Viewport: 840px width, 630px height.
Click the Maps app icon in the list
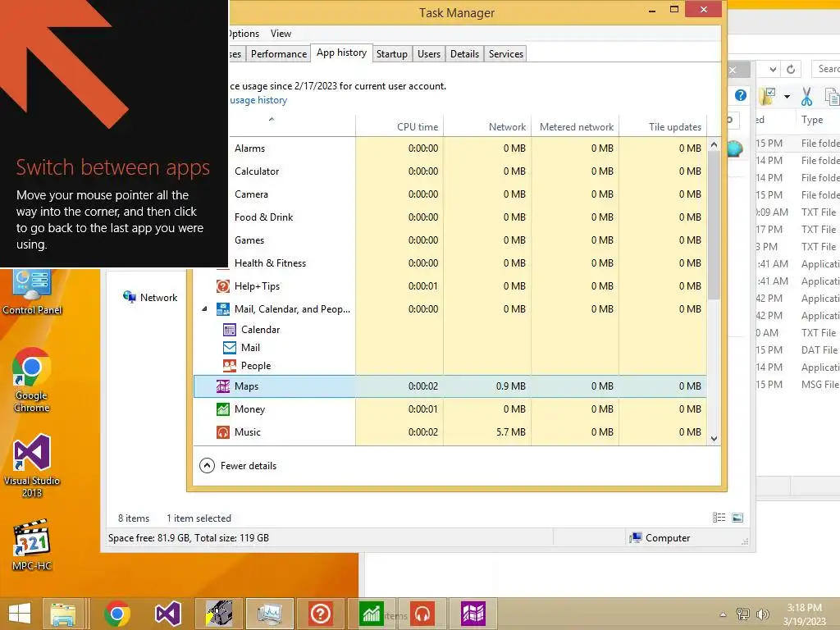tap(223, 386)
